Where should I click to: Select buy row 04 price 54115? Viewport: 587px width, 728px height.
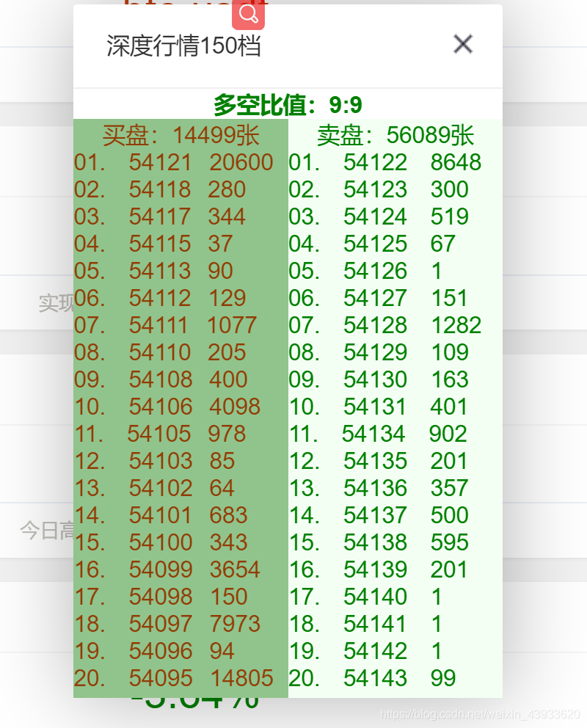160,244
